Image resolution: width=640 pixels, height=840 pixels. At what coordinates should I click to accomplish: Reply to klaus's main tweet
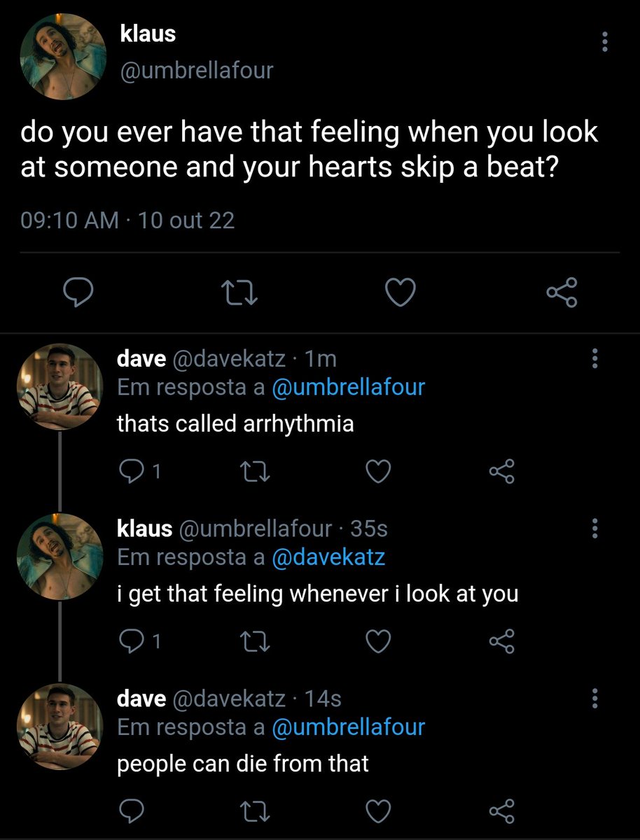click(79, 292)
